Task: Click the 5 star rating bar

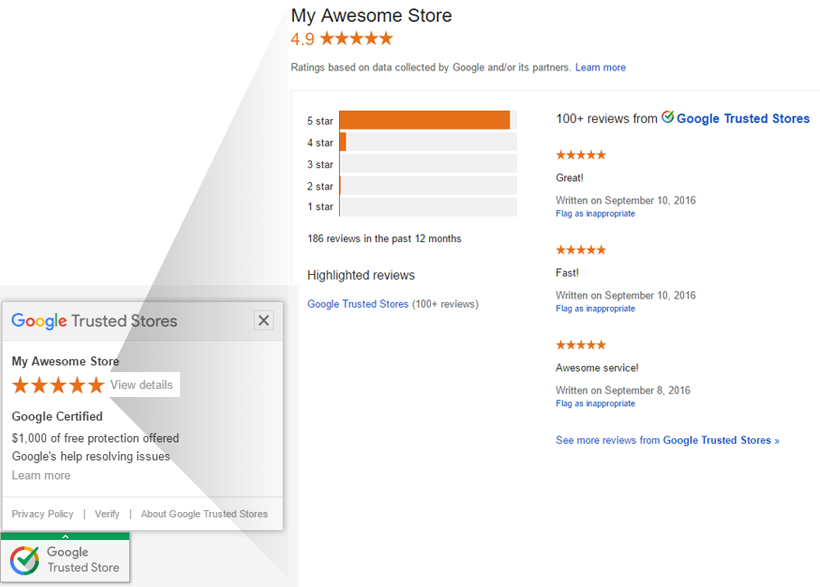Action: pyautogui.click(x=425, y=120)
